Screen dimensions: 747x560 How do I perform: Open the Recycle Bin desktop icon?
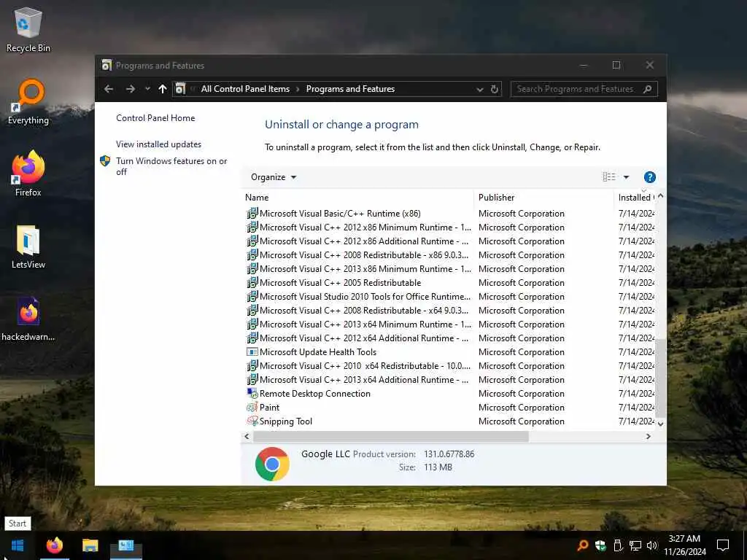click(28, 29)
